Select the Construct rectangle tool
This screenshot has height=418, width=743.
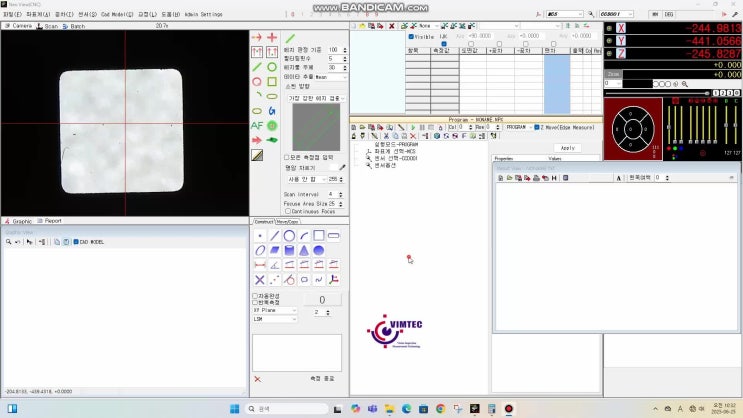tap(318, 236)
